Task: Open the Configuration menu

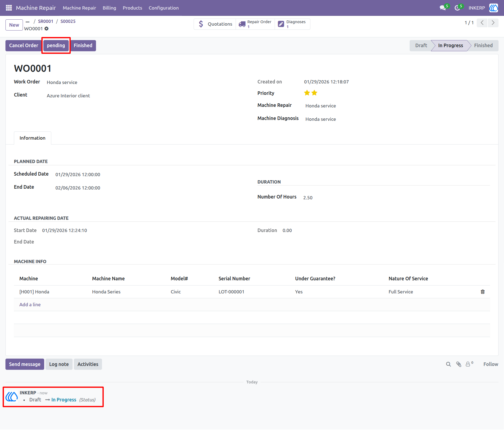Action: pyautogui.click(x=164, y=8)
